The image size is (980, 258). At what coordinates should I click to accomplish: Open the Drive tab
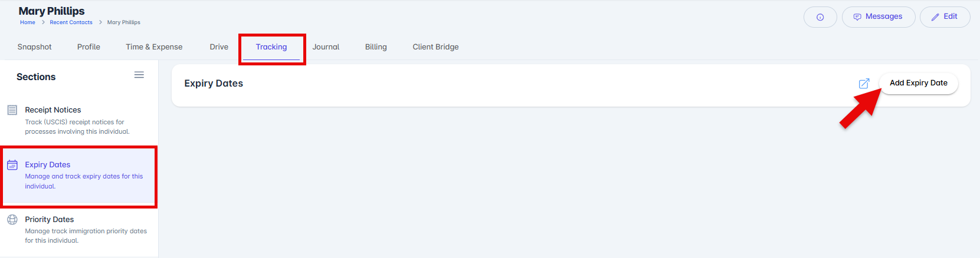tap(219, 47)
